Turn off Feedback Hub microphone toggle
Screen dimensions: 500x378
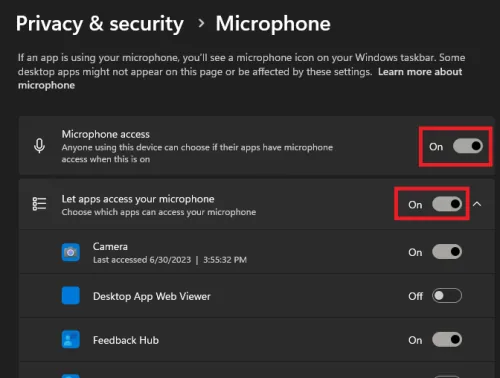tap(447, 340)
